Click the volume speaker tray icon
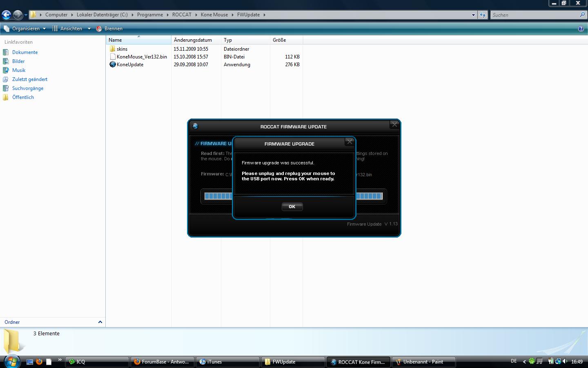Viewport: 588px width, 368px height. [565, 361]
